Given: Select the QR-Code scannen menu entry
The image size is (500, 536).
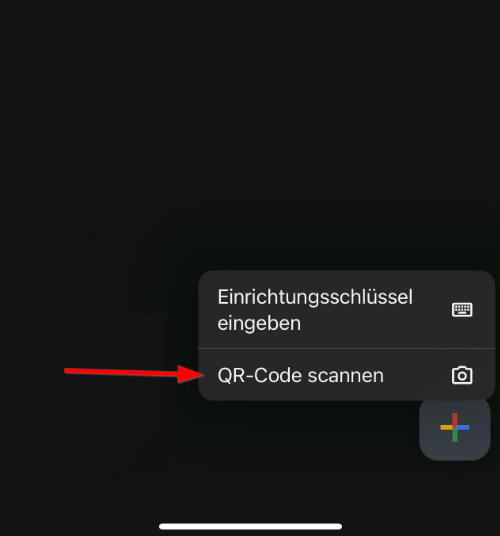Looking at the screenshot, I should pyautogui.click(x=347, y=375).
